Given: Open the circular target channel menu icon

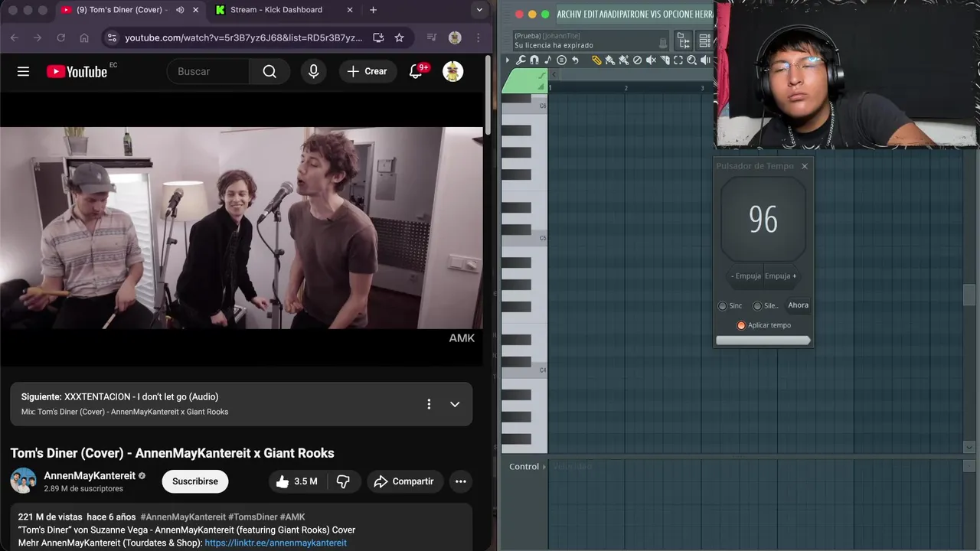Looking at the screenshot, I should pyautogui.click(x=561, y=60).
